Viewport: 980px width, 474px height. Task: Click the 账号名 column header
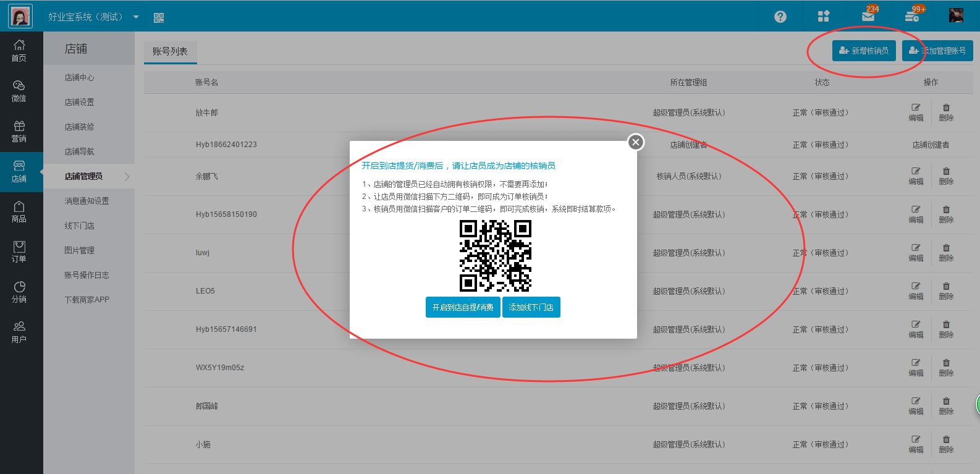click(206, 82)
